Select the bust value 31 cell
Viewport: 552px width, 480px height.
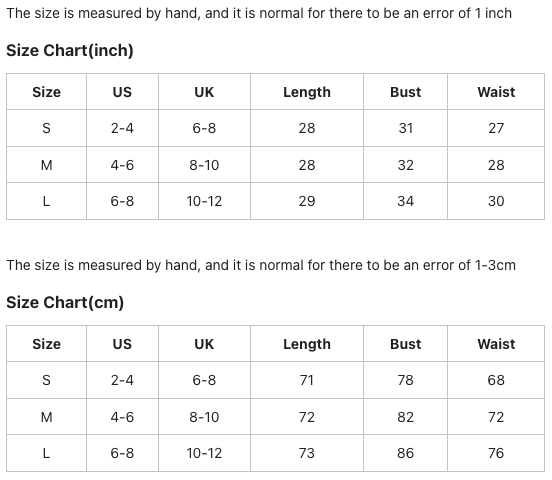(405, 128)
